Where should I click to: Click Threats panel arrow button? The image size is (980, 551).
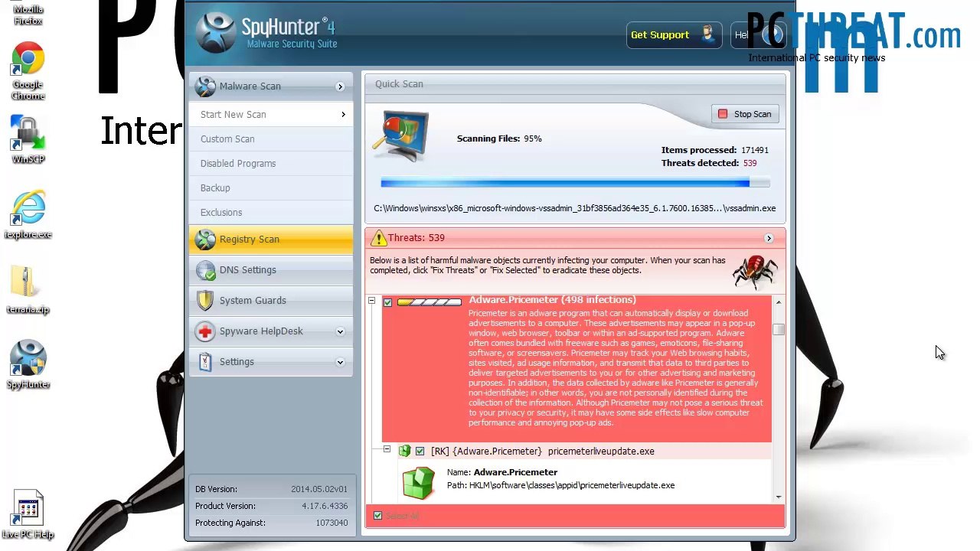point(769,239)
